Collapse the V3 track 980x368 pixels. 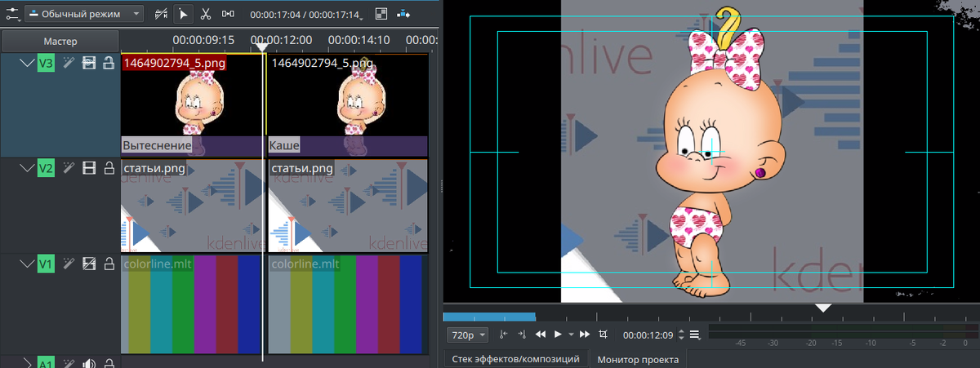pyautogui.click(x=26, y=63)
